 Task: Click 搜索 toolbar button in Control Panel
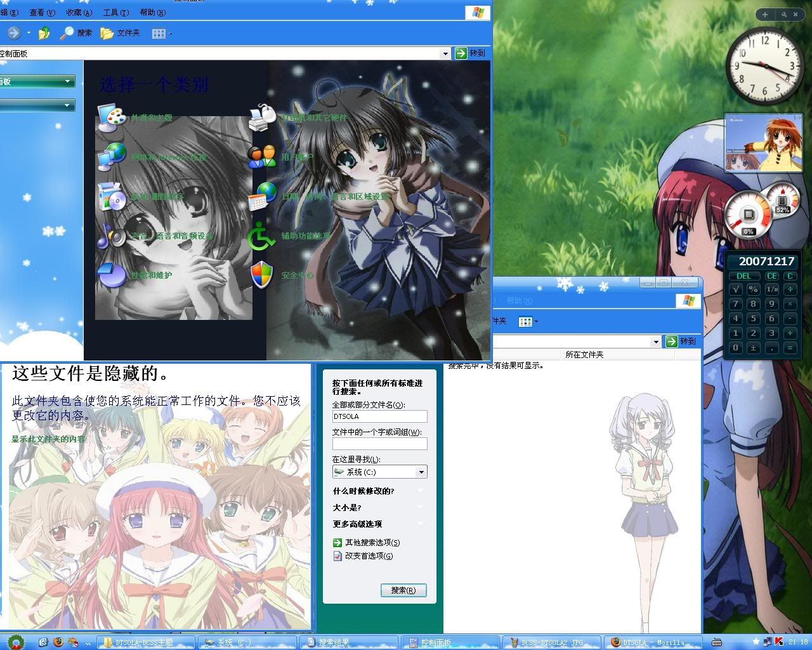(76, 33)
